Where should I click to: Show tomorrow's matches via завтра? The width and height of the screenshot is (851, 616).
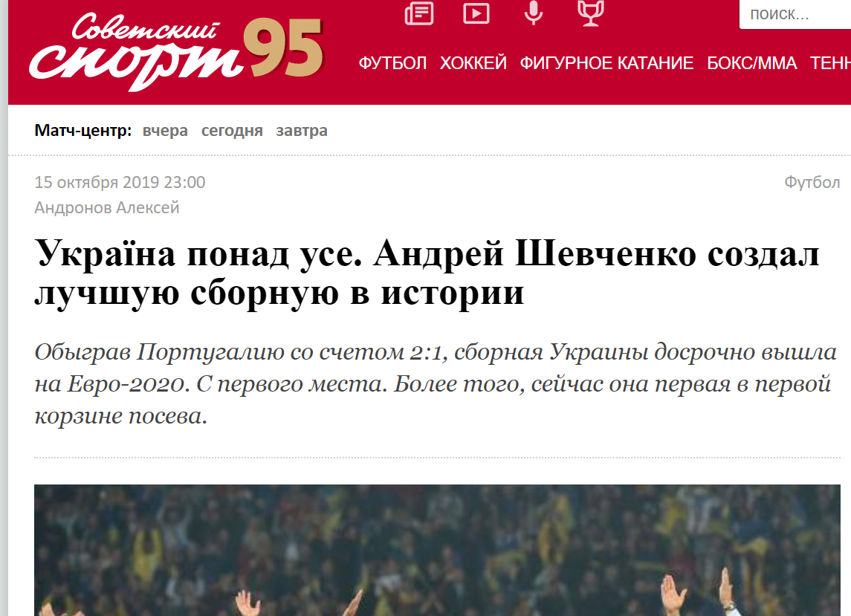click(302, 131)
